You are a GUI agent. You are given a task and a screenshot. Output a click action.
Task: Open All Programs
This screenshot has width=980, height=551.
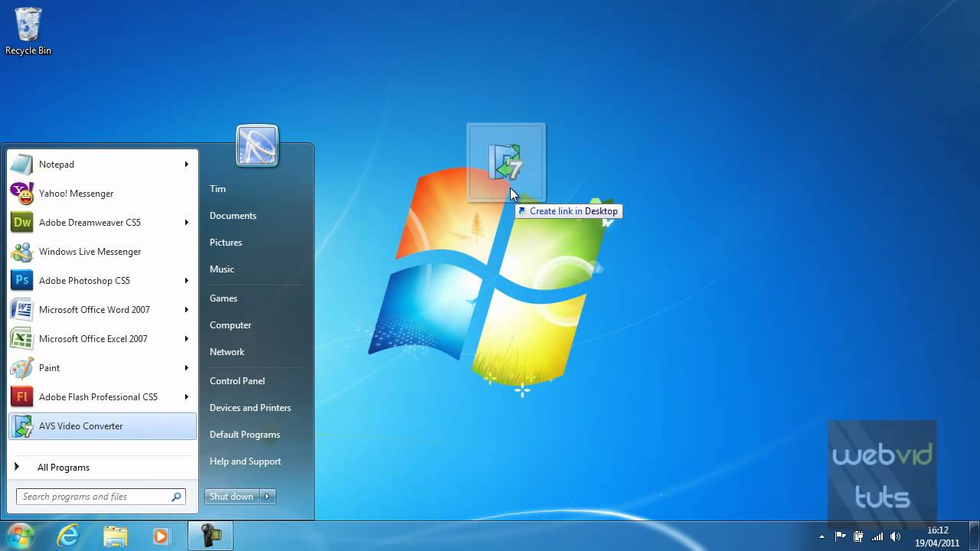point(64,467)
